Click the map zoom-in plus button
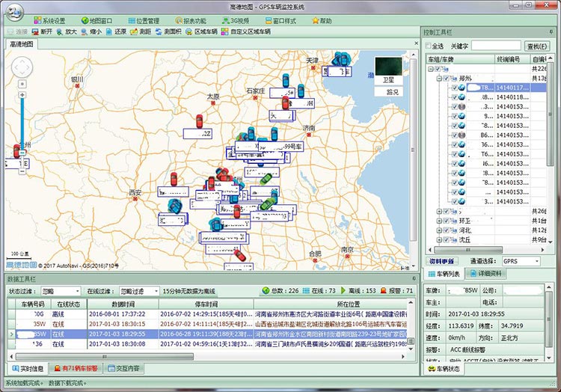 click(22, 95)
